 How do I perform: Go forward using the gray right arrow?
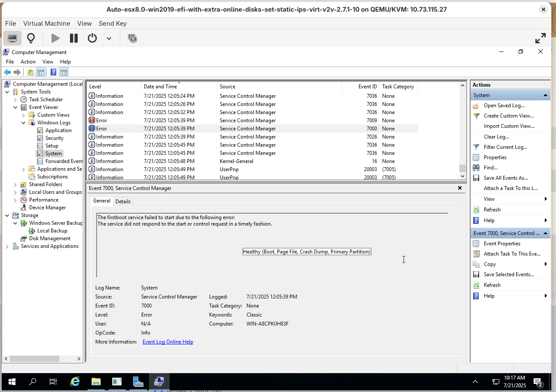[x=17, y=72]
